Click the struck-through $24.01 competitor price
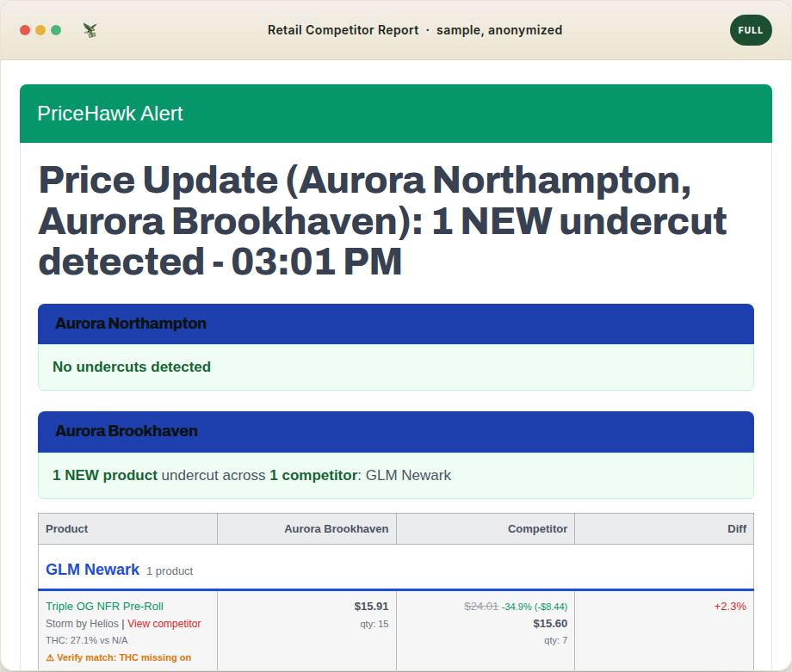This screenshot has height=672, width=792. pyautogui.click(x=481, y=607)
